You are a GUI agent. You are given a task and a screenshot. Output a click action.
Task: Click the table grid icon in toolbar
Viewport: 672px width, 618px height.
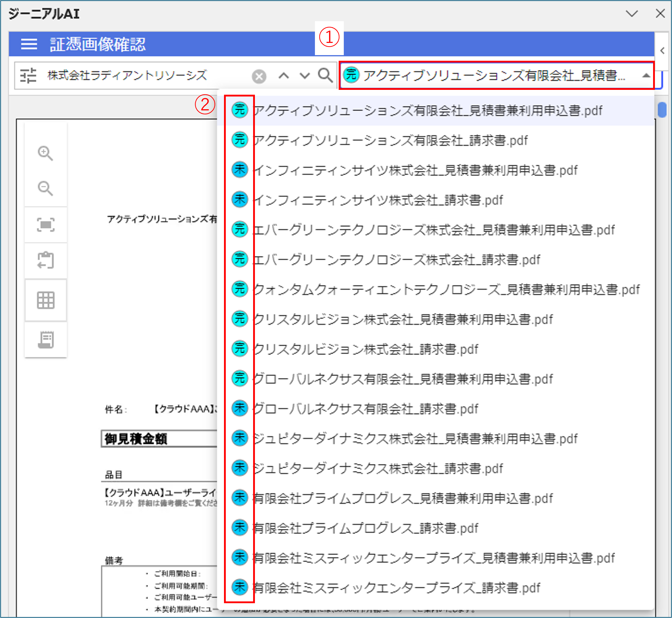pyautogui.click(x=45, y=300)
